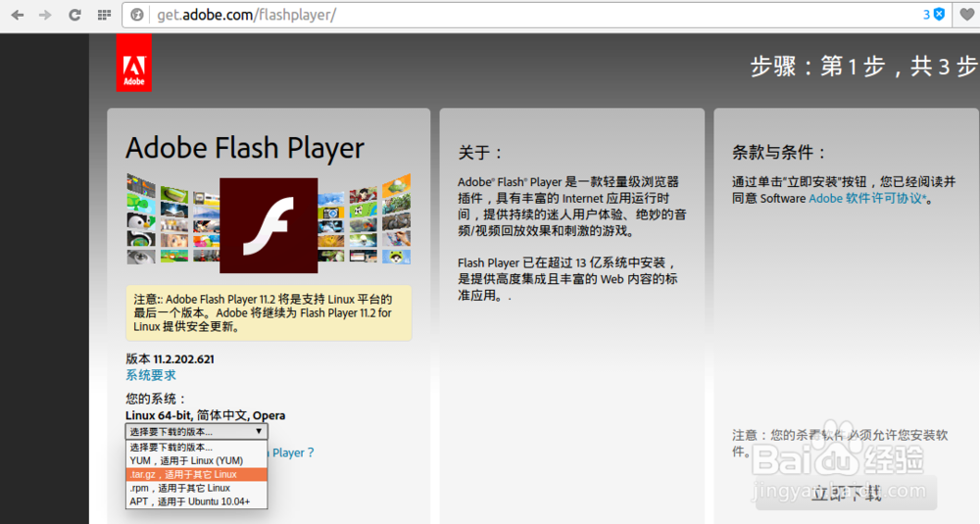Viewport: 980px width, 524px height.
Task: Click the Adobe Flash Player heading
Action: pyautogui.click(x=245, y=148)
